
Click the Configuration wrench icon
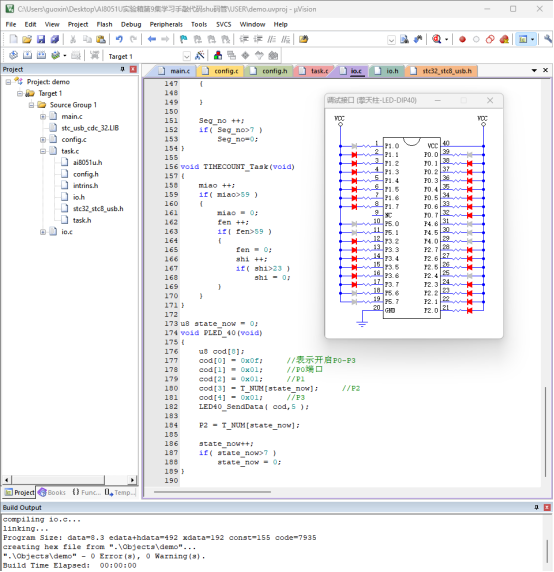coord(547,39)
